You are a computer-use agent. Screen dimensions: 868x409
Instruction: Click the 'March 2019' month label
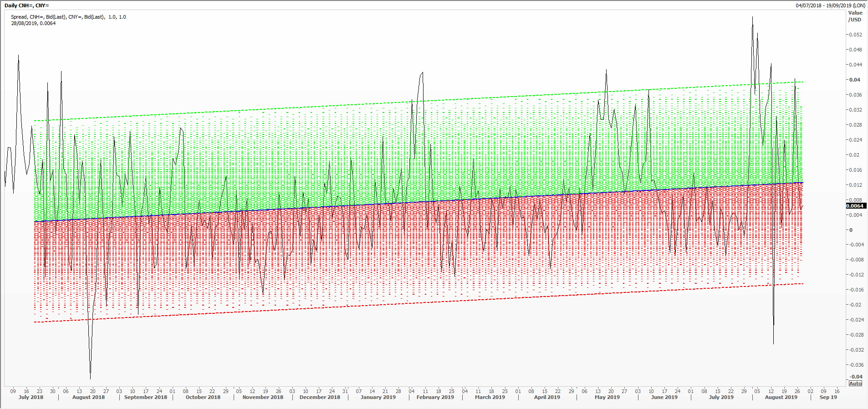pos(490,397)
